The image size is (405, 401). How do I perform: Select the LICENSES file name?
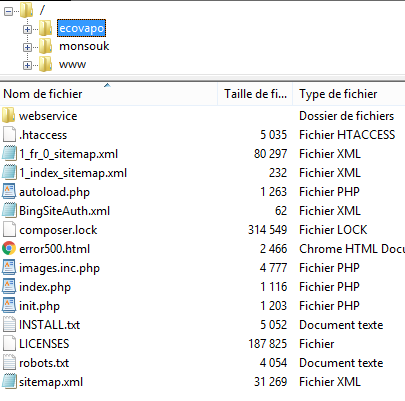click(44, 344)
